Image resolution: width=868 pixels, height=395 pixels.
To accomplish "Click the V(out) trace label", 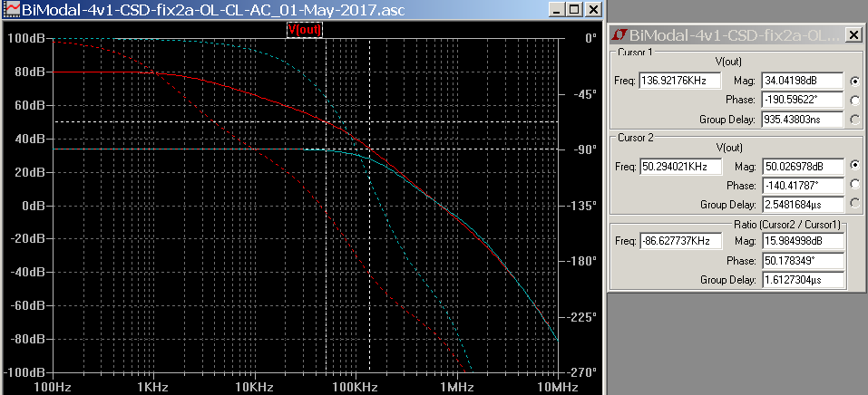I will 304,30.
